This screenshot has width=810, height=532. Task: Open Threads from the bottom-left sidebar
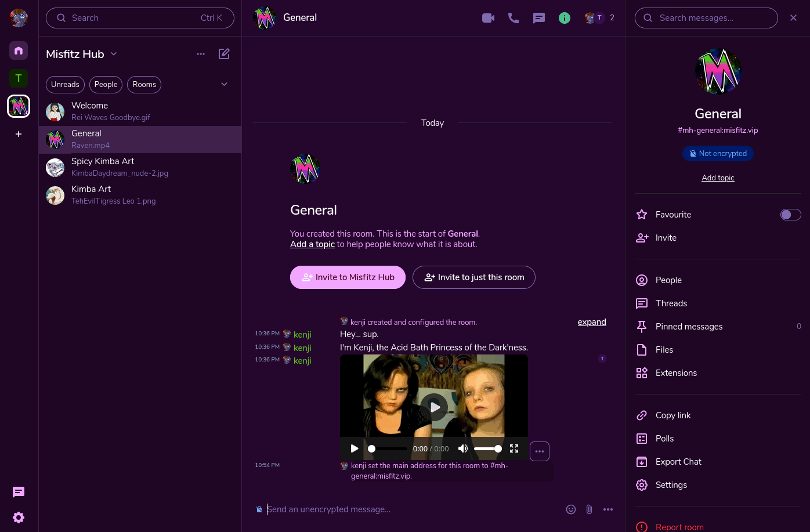[x=18, y=492]
